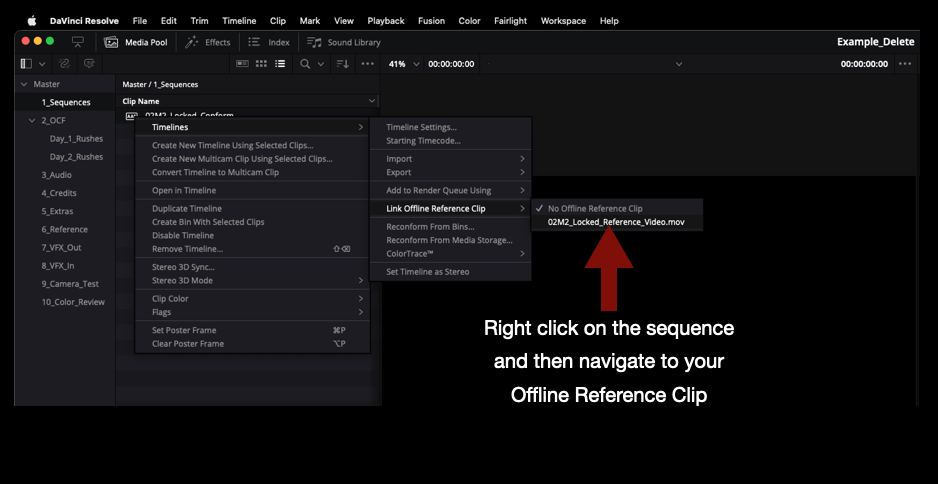Switch to thumbnail grid view
Screen dimensions: 938x484
(x=261, y=63)
